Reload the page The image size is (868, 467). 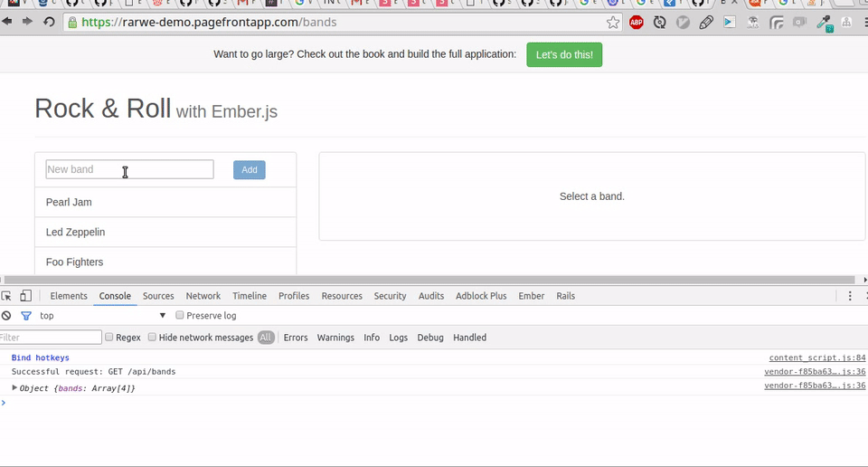pos(49,22)
